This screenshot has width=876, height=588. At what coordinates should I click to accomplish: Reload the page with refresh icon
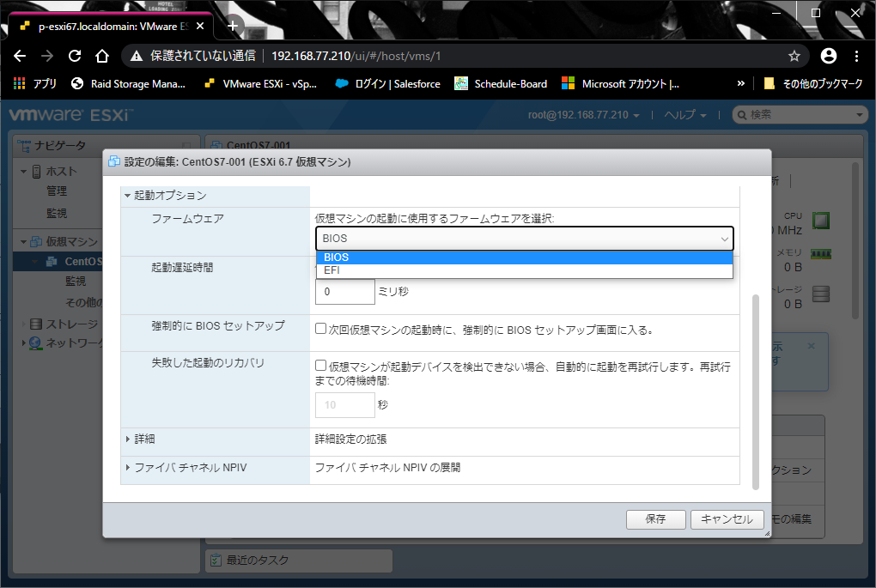(x=75, y=56)
